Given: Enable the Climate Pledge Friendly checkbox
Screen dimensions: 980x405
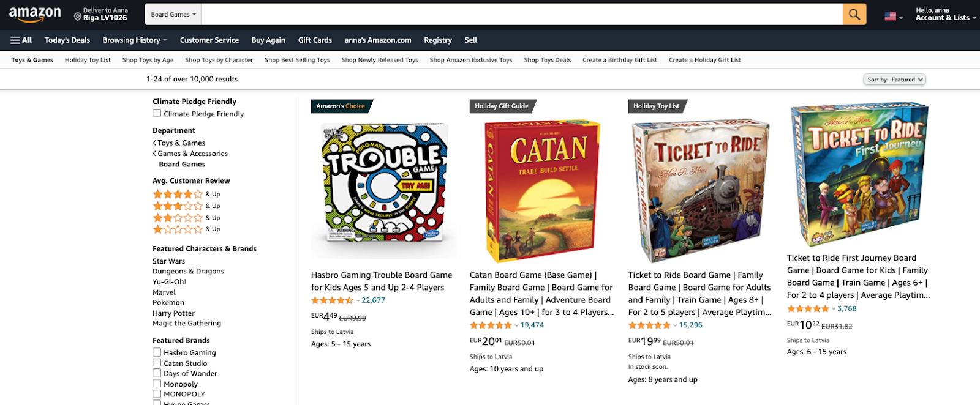Looking at the screenshot, I should point(157,113).
